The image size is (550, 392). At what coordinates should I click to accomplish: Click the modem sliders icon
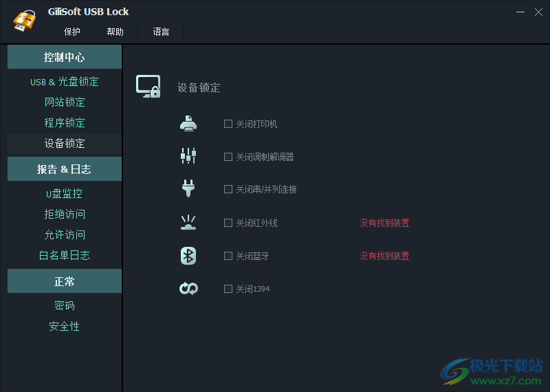pyautogui.click(x=188, y=156)
